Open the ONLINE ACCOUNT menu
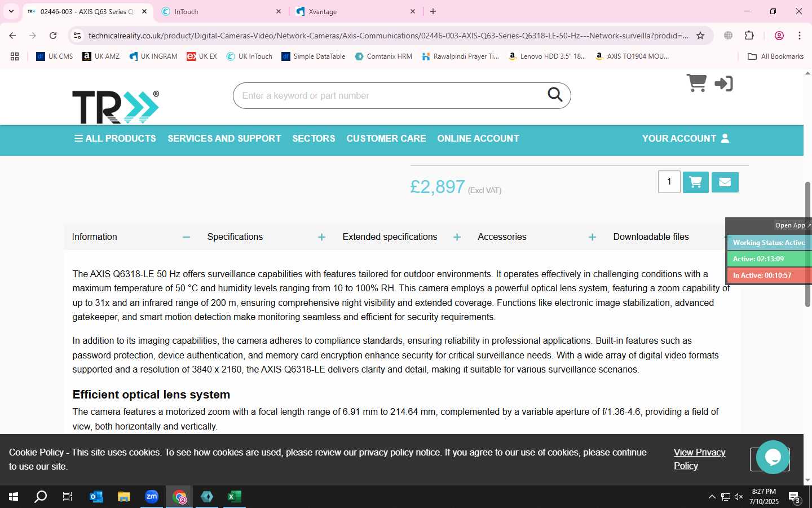This screenshot has height=508, width=812. coord(478,138)
